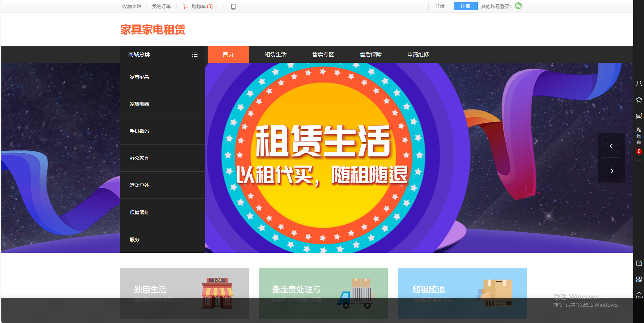Viewport: 644px width, 323px height.
Task: Open the 我的订单 link
Action: (x=161, y=6)
